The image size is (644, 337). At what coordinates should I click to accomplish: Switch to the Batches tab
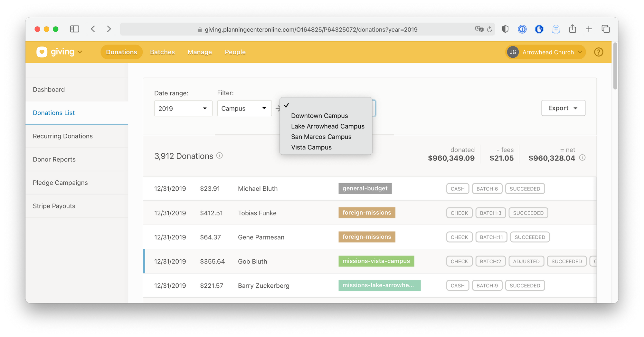162,52
